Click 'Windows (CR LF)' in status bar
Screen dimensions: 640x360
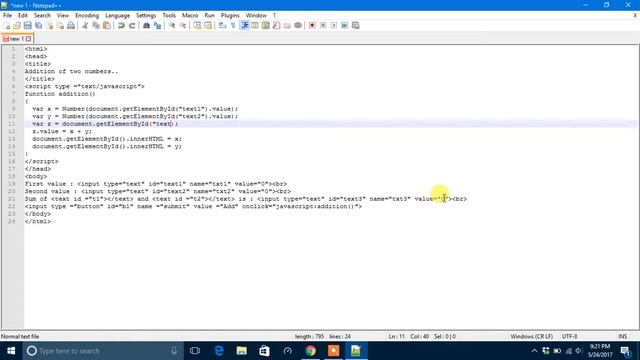coord(531,336)
